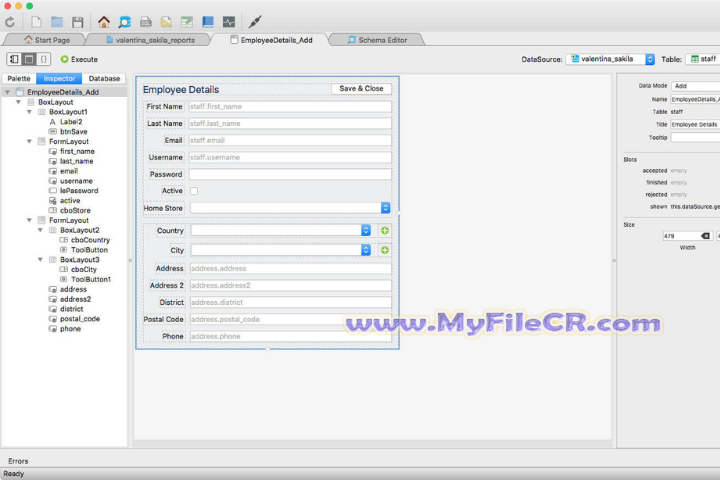720x480 pixels.
Task: Select the Inspector panel tab
Action: (59, 79)
